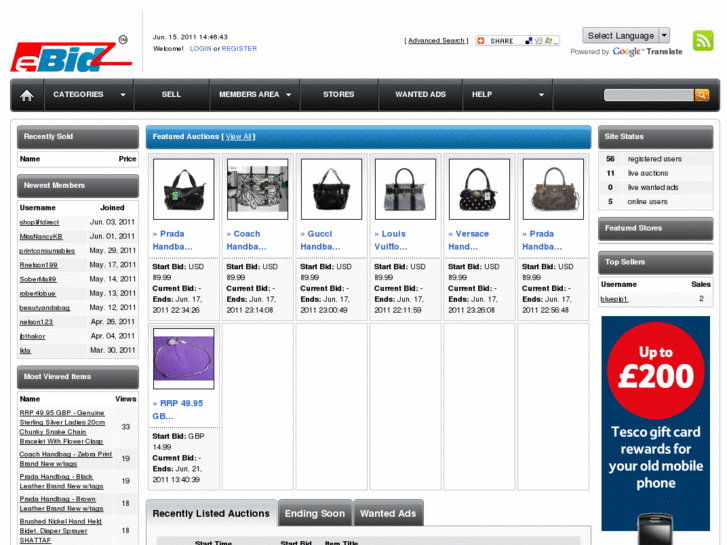727x545 pixels.
Task: Open member Rnelson199 profile
Action: 38,265
